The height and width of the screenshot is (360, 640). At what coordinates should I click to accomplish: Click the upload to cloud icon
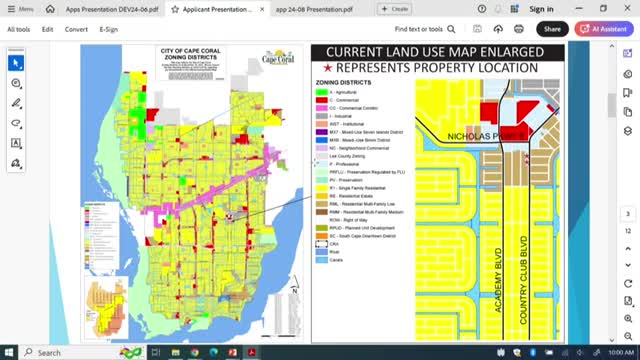498,29
